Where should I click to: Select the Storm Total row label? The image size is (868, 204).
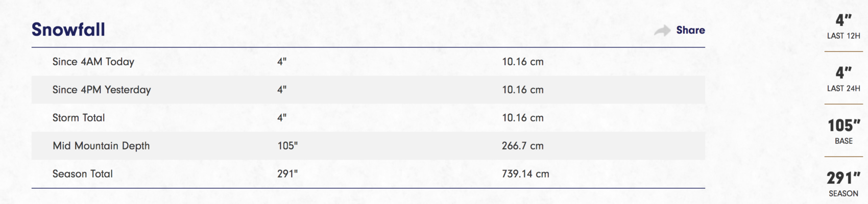coord(79,118)
